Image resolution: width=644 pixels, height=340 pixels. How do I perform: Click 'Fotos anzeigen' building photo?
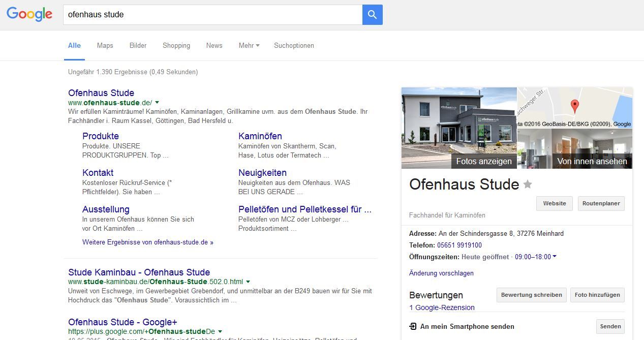click(459, 128)
